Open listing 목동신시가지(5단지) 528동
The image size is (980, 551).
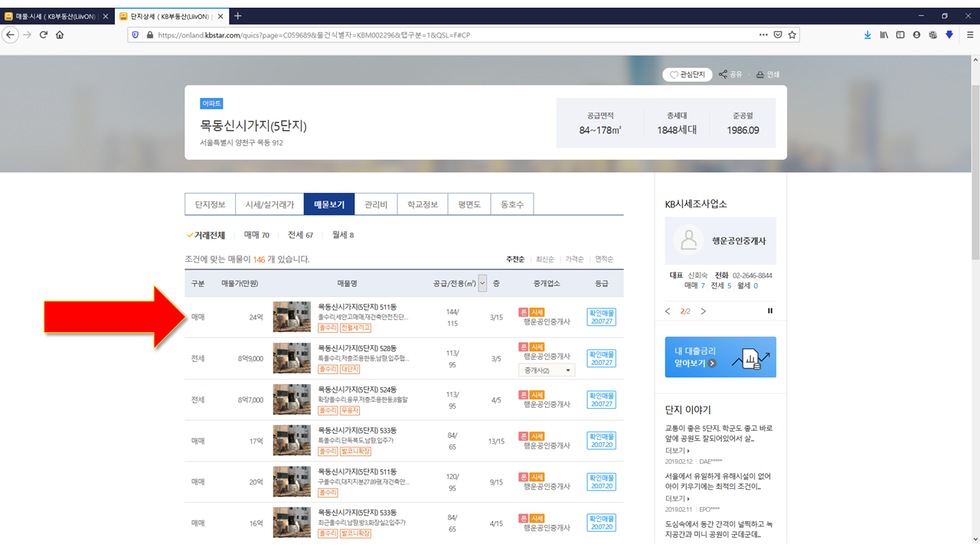(x=358, y=348)
